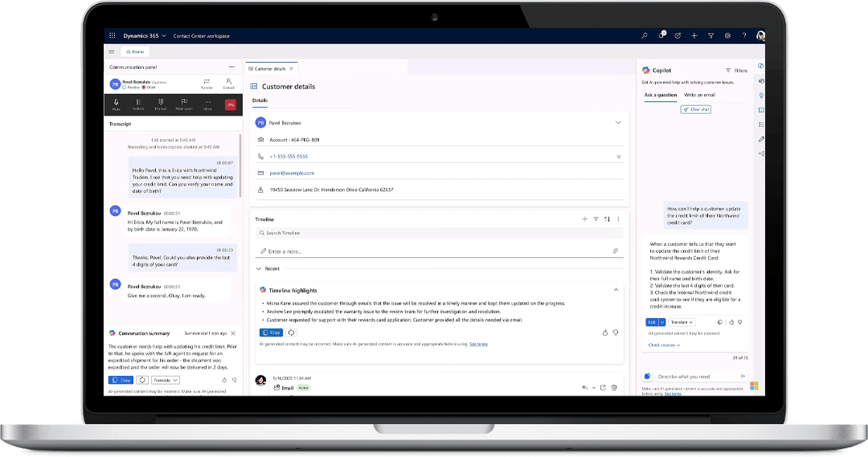The height and width of the screenshot is (457, 868).
Task: Select the Home tab
Action: click(133, 51)
